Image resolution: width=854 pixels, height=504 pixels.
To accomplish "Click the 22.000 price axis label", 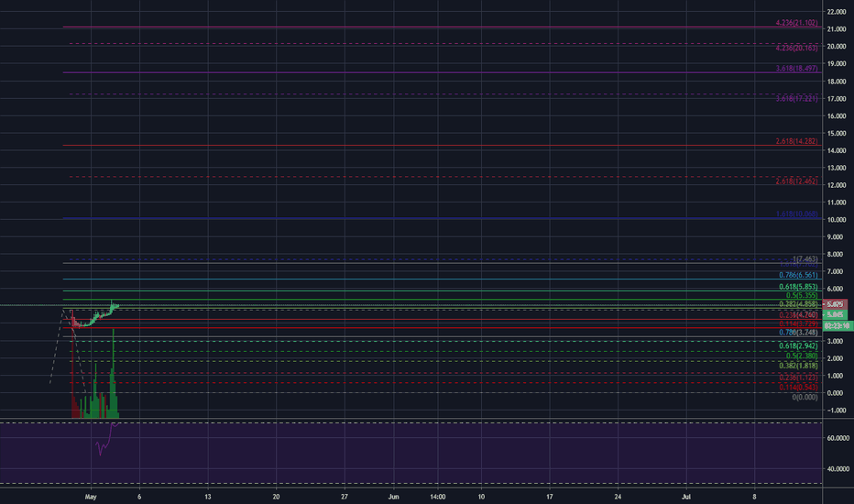I will [x=837, y=11].
